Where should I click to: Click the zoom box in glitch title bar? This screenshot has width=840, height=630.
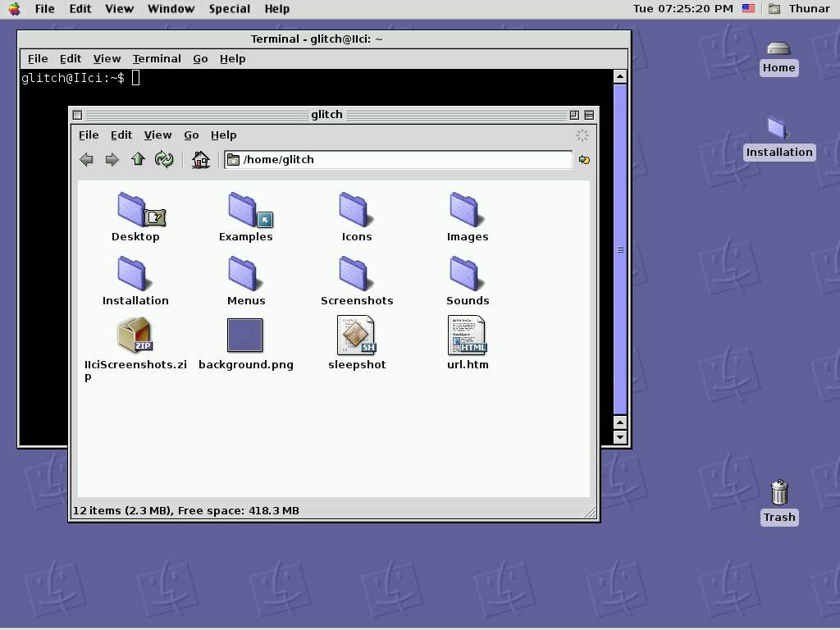tap(574, 115)
